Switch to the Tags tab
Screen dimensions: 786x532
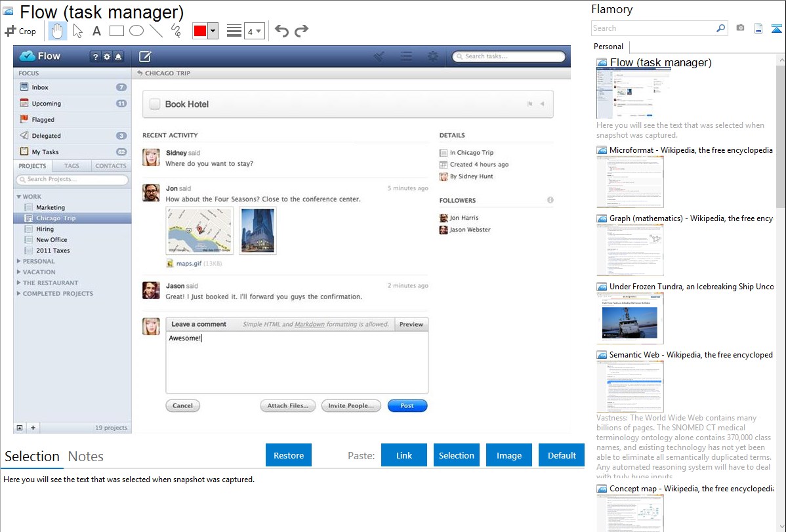(72, 166)
